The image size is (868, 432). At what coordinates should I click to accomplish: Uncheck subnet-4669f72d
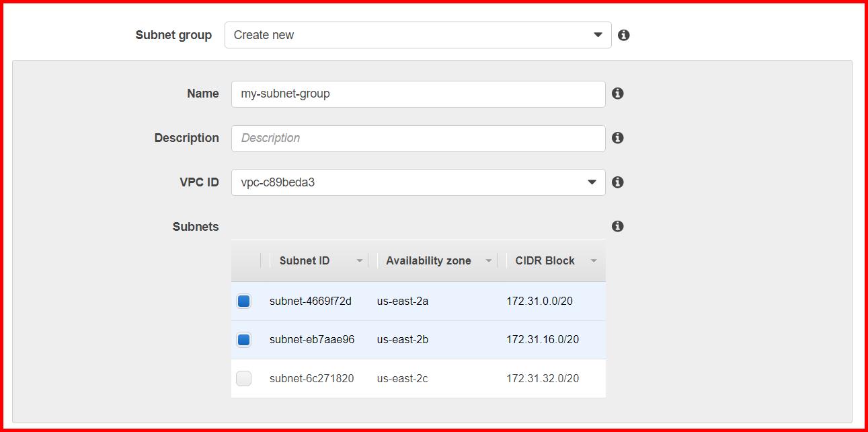click(243, 301)
